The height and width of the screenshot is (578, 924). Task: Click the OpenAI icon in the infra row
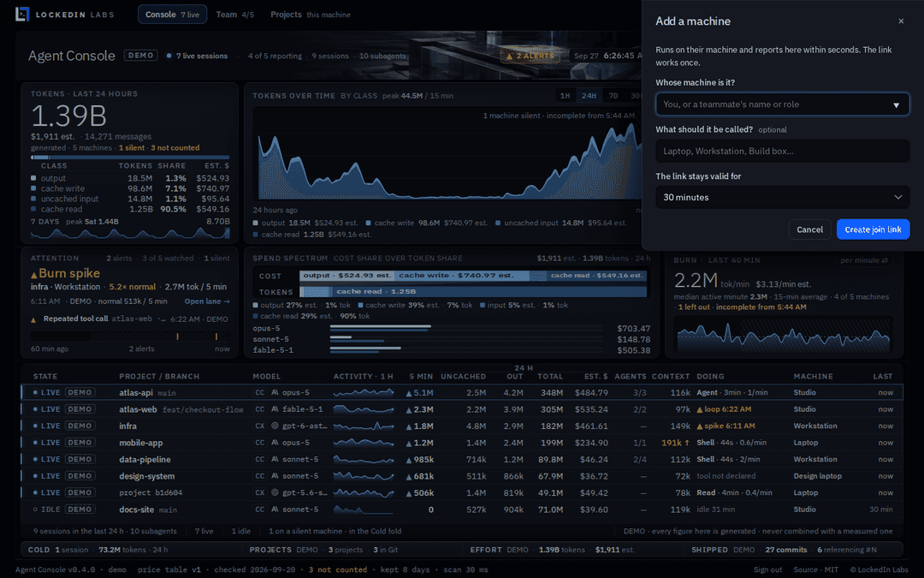(275, 426)
